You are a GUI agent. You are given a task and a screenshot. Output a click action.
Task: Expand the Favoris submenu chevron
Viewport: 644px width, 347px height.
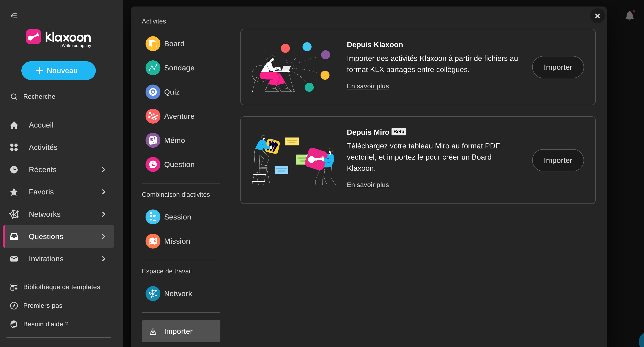[103, 192]
